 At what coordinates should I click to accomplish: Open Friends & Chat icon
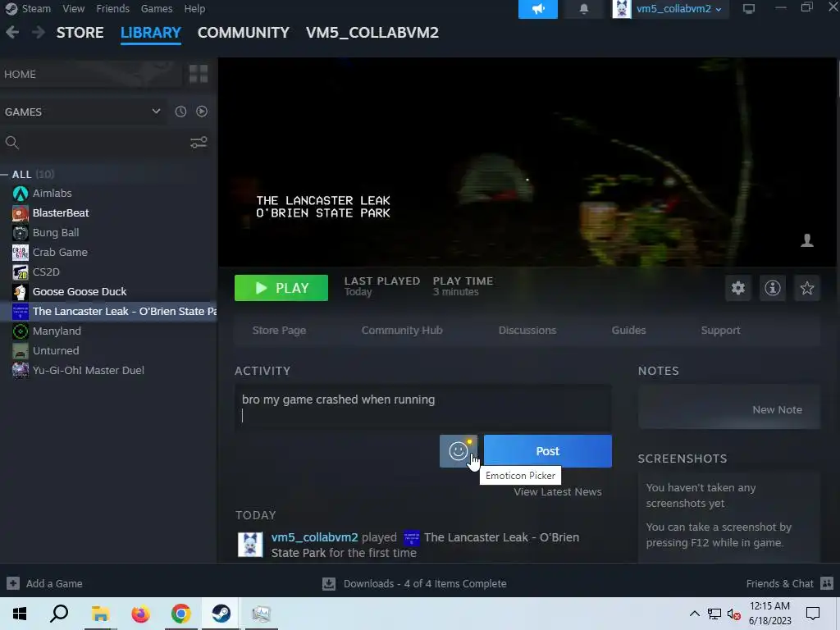[x=827, y=583]
